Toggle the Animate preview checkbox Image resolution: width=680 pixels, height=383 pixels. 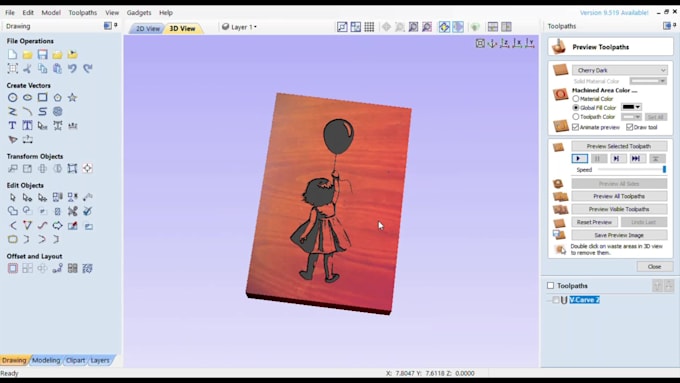pyautogui.click(x=575, y=127)
